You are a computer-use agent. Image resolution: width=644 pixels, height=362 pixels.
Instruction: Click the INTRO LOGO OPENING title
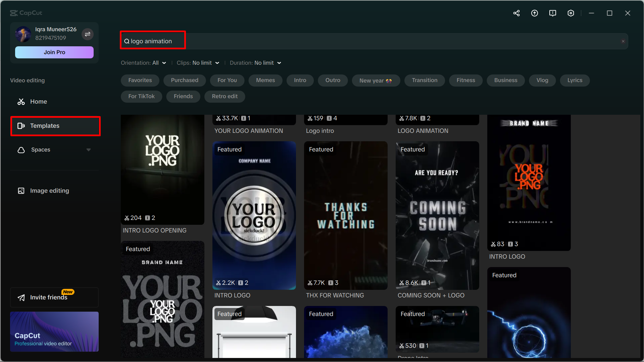[154, 230]
